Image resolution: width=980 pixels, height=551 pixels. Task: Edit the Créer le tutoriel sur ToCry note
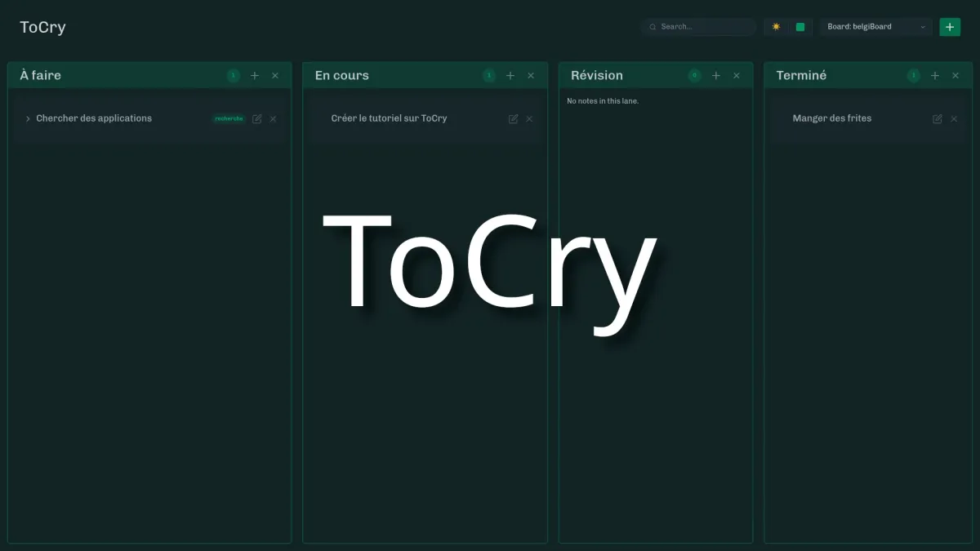(x=514, y=119)
